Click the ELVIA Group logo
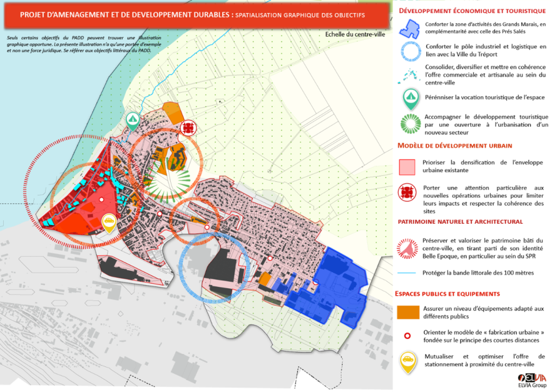The width and height of the screenshot is (552, 392). coord(532,379)
